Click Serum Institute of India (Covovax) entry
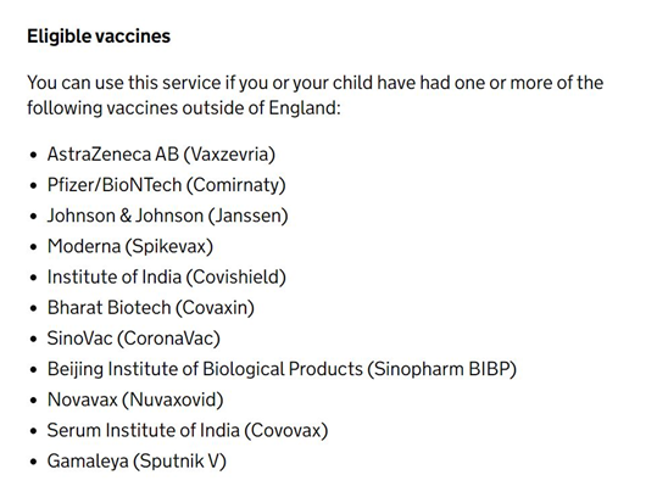The width and height of the screenshot is (656, 503). point(187,431)
